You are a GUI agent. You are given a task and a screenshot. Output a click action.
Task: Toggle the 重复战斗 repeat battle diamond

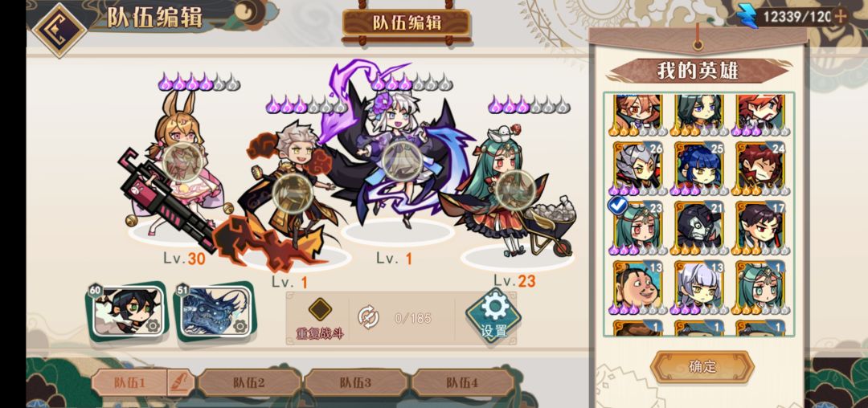pyautogui.click(x=320, y=309)
